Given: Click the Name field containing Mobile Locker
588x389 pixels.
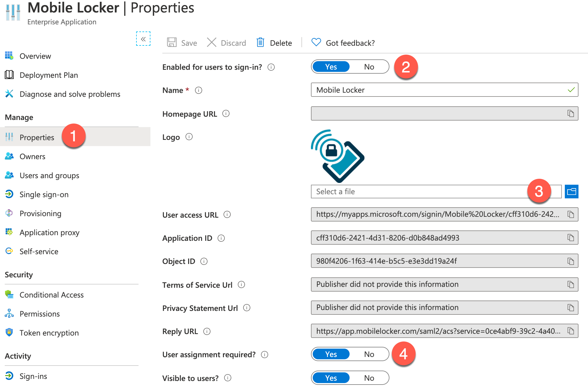Looking at the screenshot, I should [444, 90].
